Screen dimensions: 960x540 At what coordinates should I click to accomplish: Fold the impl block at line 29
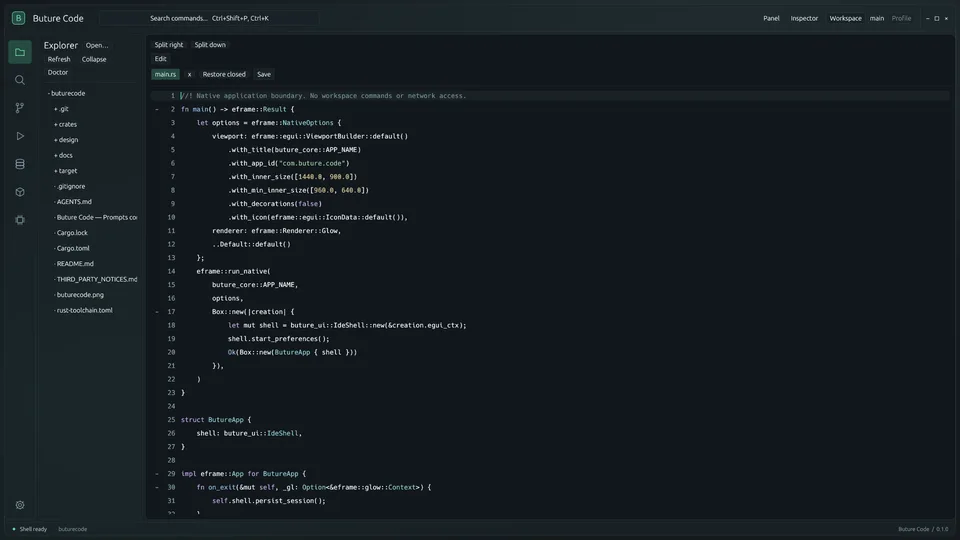pos(157,474)
